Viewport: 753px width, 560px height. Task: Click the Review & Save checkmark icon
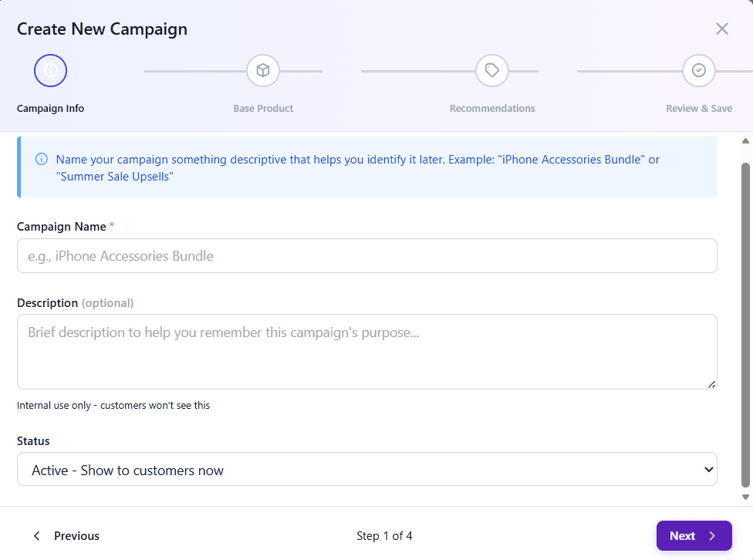[x=699, y=71]
